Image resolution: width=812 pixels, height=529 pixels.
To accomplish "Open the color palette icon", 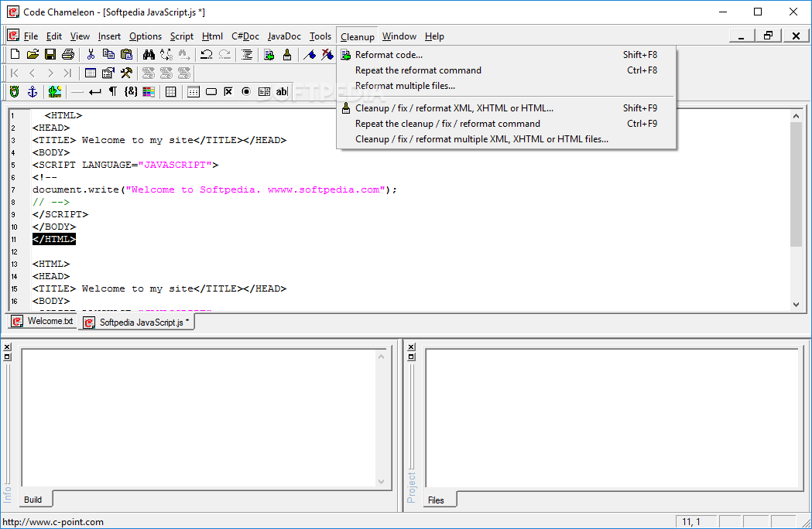I will tap(149, 91).
